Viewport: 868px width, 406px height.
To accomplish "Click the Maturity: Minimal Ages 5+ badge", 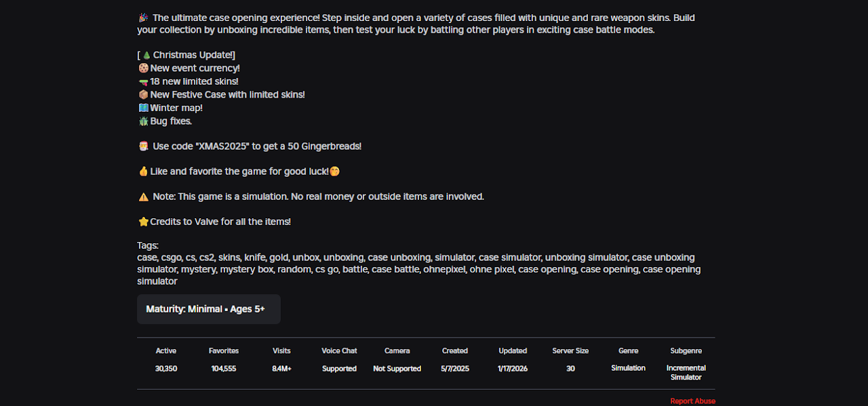I will click(209, 309).
